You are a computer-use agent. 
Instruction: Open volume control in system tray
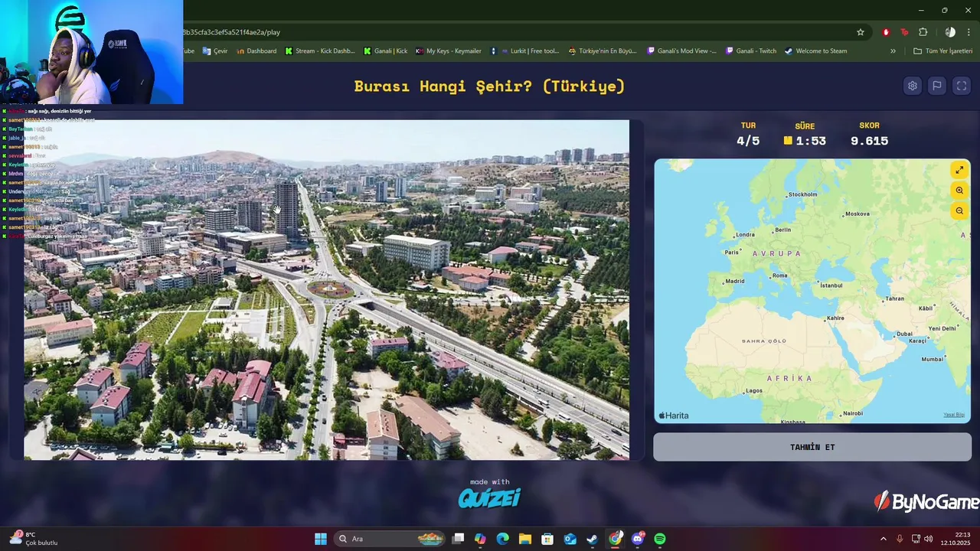[928, 539]
